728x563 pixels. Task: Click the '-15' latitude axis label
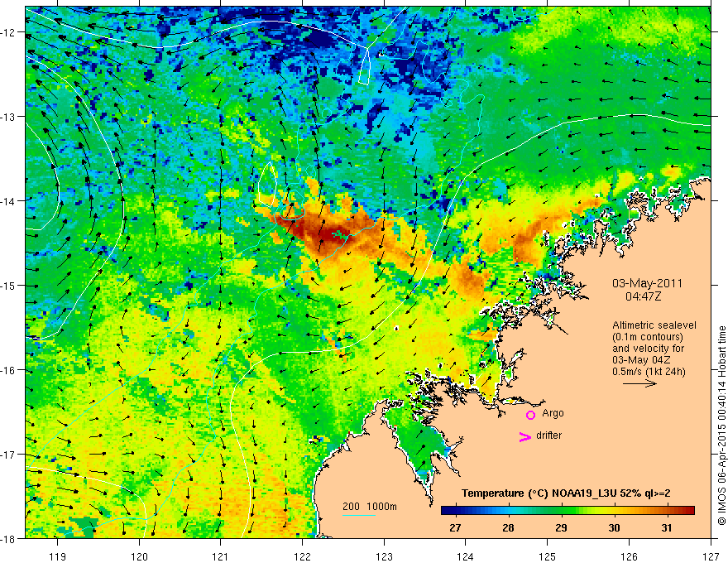pyautogui.click(x=8, y=285)
